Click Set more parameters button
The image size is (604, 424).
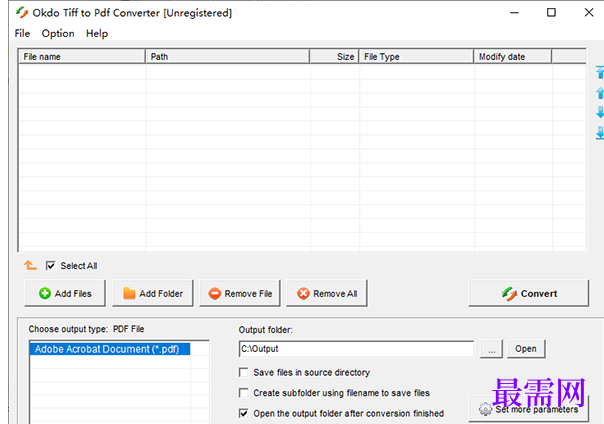click(528, 409)
